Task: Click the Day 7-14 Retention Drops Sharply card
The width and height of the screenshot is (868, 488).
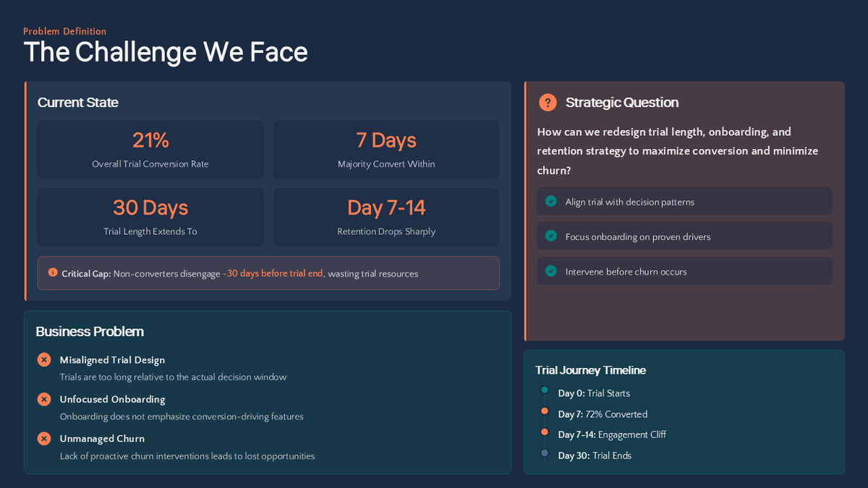Action: point(386,217)
